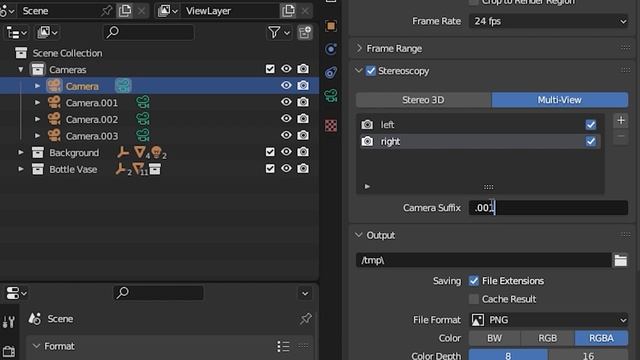
Task: Toggle Cameras collection exclude checkbox
Action: (x=270, y=69)
